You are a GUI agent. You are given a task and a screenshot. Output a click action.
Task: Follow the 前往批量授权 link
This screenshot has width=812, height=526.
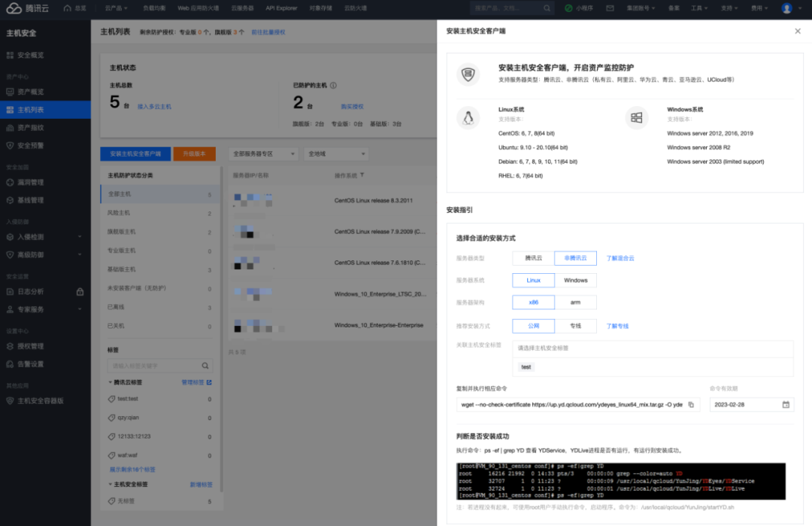[x=268, y=32]
